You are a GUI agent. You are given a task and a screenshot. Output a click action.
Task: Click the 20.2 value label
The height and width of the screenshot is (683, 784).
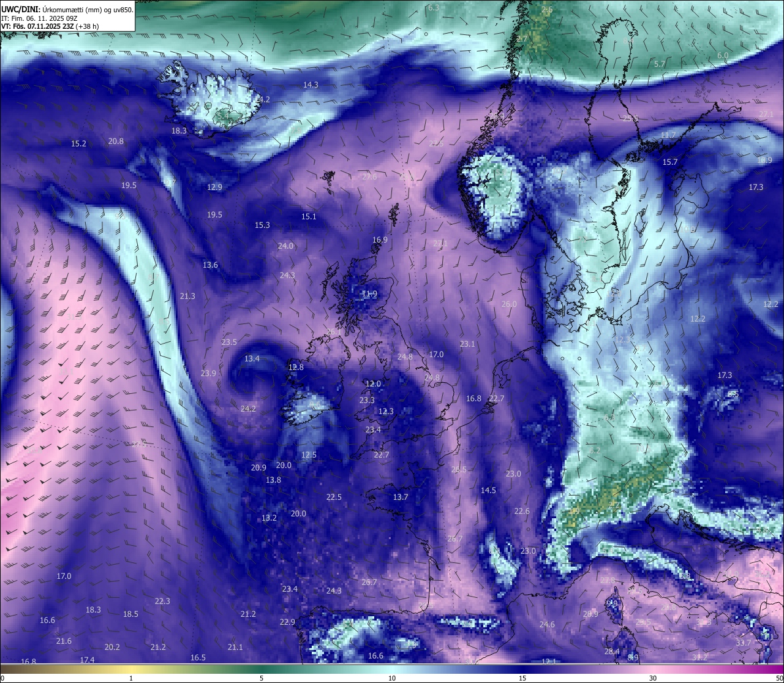coord(112,647)
